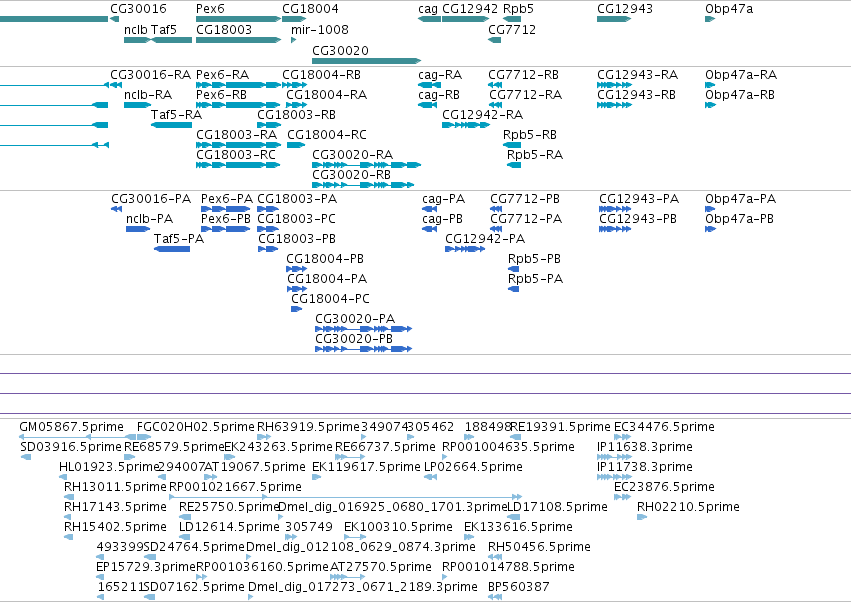The height and width of the screenshot is (602, 851).
Task: Select protein Obp47a-PA
Action: (x=710, y=209)
